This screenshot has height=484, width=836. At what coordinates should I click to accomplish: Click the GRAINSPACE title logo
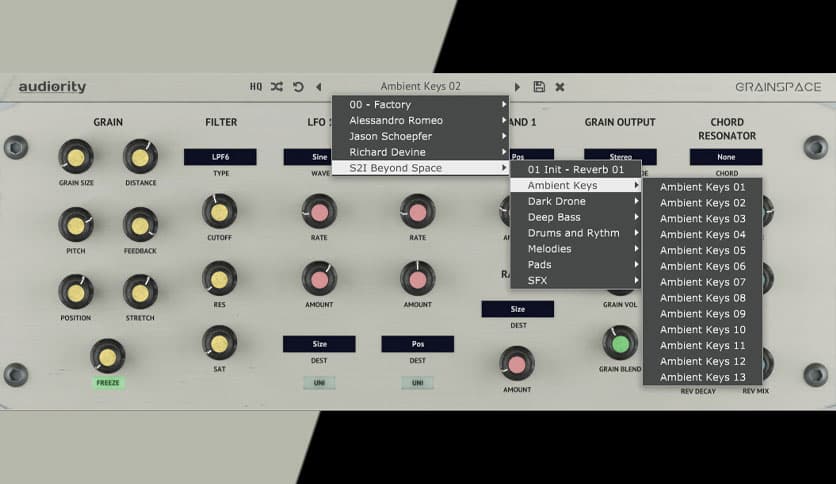[x=778, y=87]
